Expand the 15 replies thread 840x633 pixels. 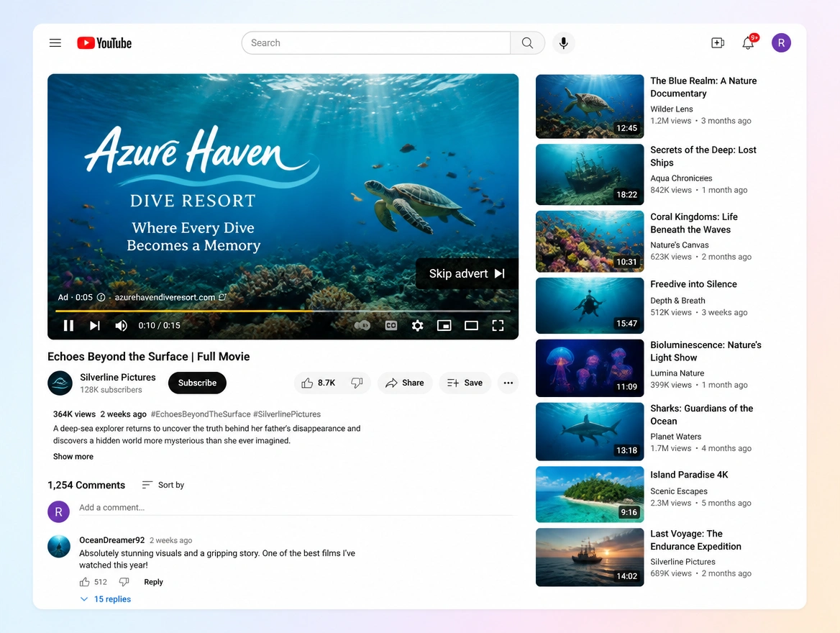(x=106, y=599)
